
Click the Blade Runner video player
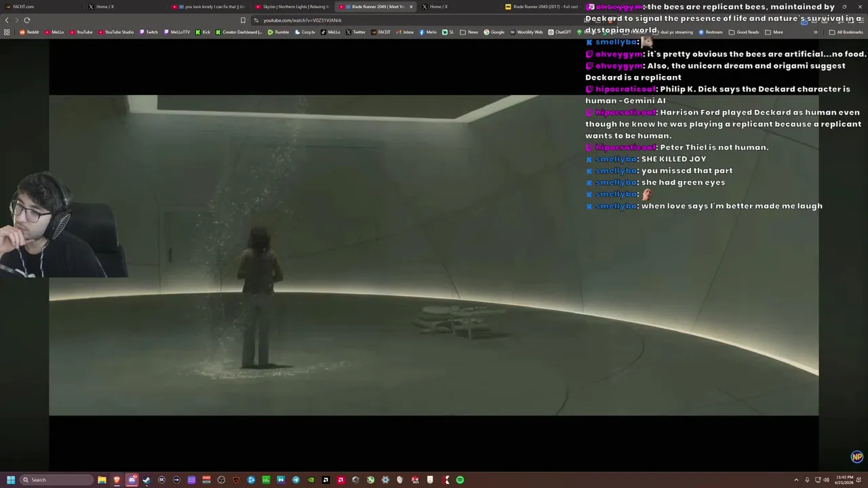tap(434, 255)
